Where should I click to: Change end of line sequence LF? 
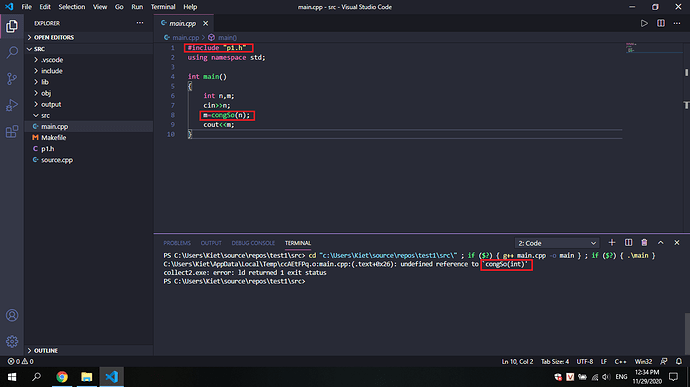[x=604, y=361]
